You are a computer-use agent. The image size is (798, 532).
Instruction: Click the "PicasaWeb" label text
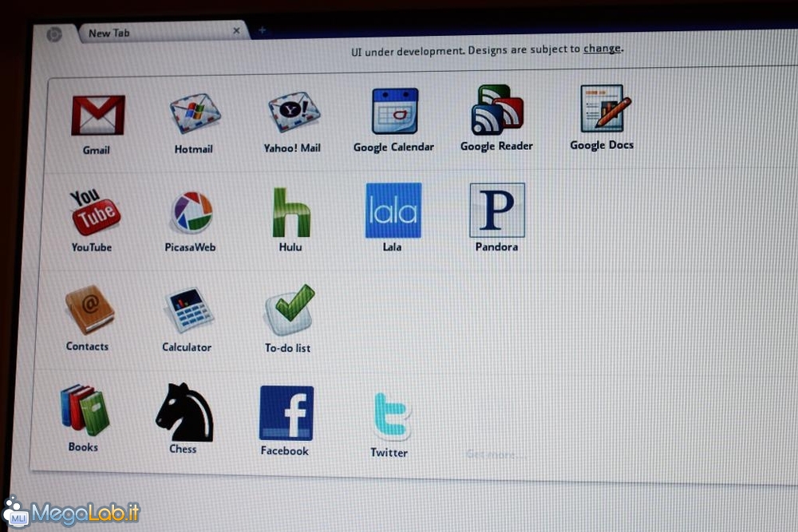tap(191, 247)
